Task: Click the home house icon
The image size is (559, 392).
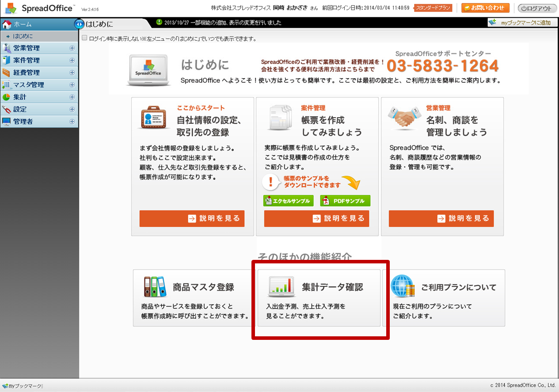Action: coord(7,24)
